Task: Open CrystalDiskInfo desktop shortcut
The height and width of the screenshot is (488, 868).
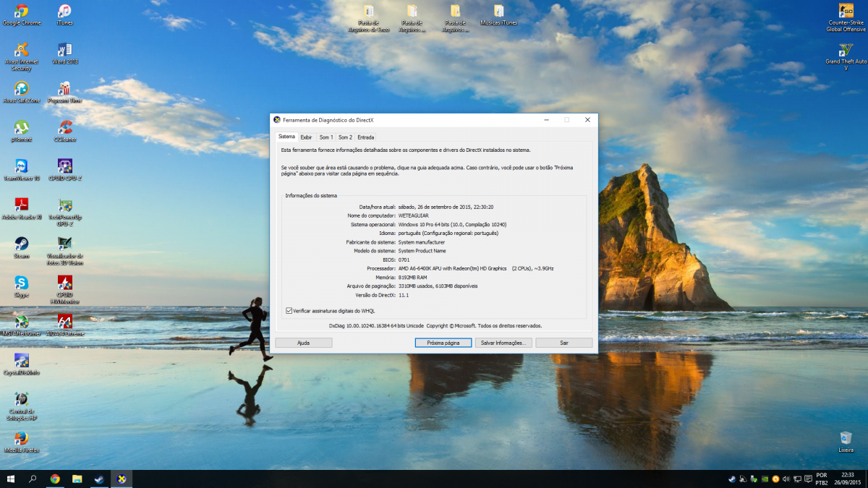Action: pos(22,366)
